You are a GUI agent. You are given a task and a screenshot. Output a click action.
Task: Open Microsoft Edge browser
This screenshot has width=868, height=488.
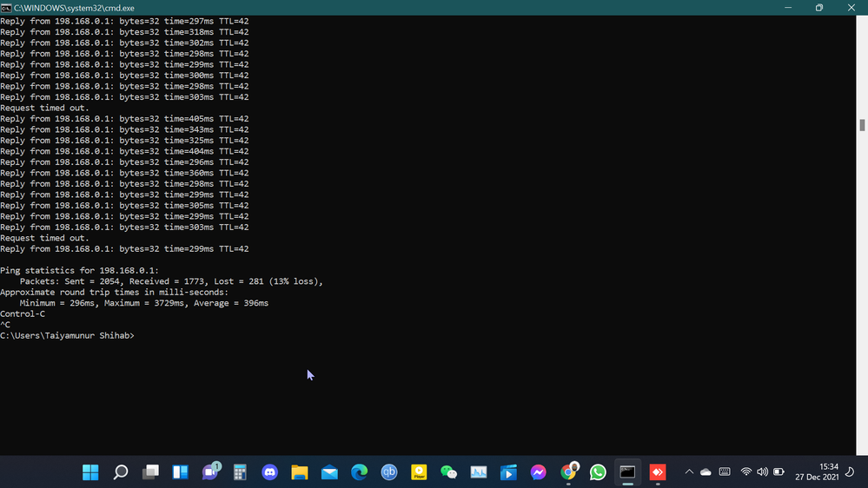pyautogui.click(x=359, y=472)
